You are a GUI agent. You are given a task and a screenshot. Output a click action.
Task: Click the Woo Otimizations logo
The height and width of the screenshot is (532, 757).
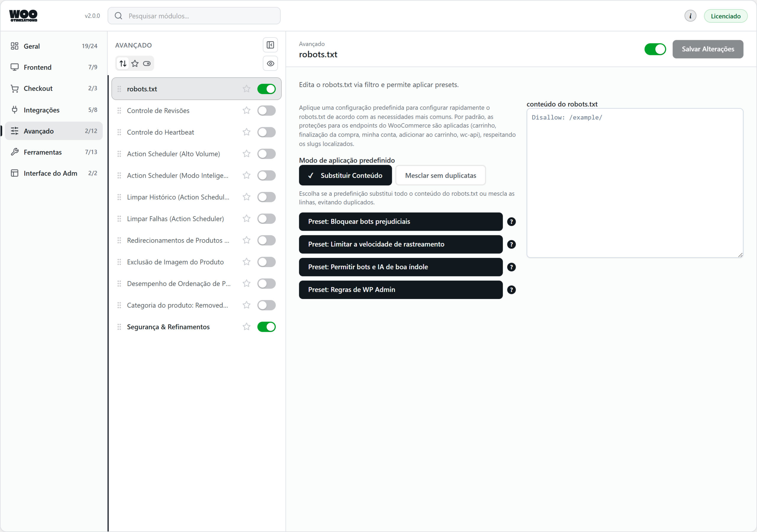coord(23,15)
